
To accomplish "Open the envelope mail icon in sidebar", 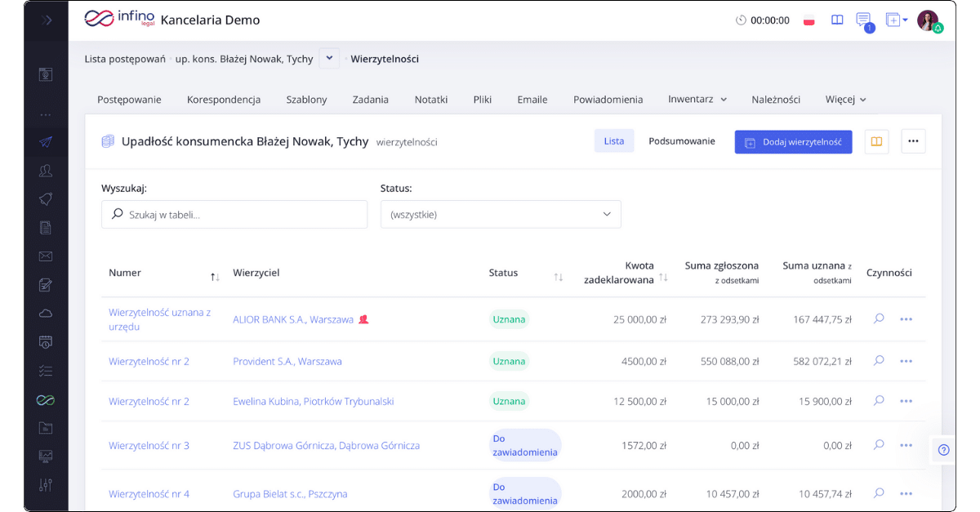I will click(46, 256).
